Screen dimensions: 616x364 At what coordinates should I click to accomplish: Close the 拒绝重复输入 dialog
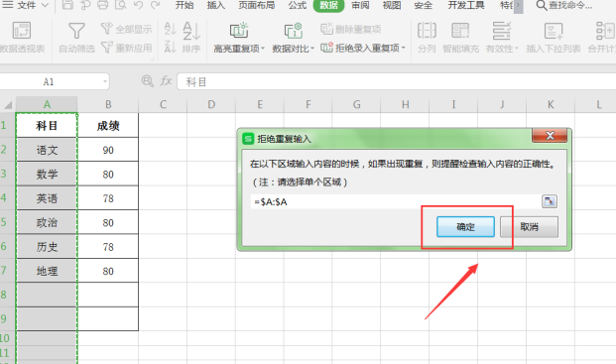[550, 136]
